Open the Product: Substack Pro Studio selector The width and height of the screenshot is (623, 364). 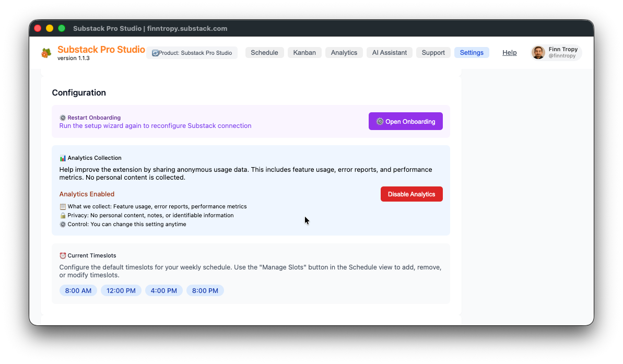(x=192, y=53)
